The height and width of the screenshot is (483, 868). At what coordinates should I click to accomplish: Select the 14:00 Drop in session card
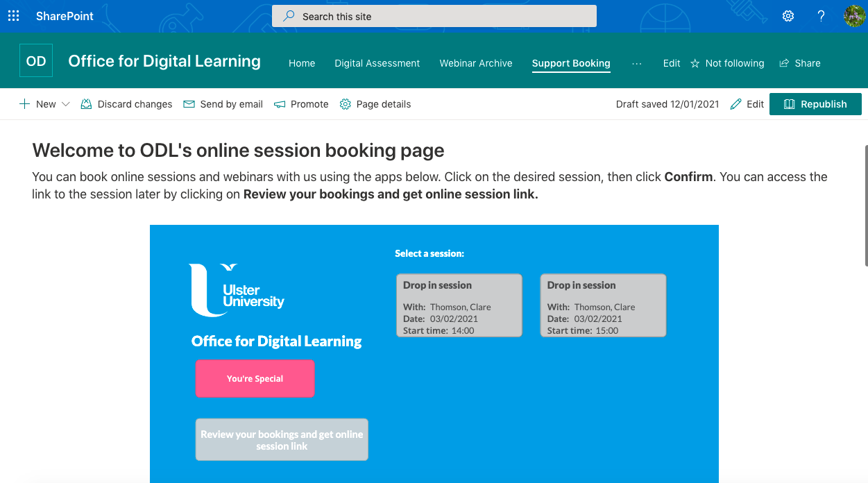459,305
